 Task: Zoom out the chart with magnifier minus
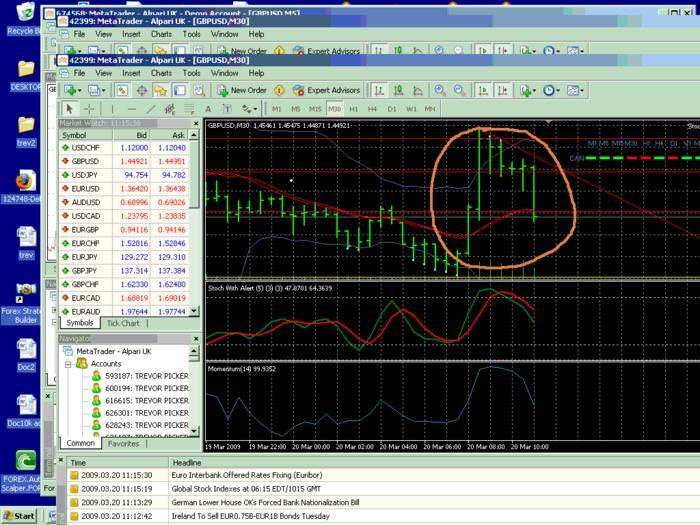tap(459, 90)
